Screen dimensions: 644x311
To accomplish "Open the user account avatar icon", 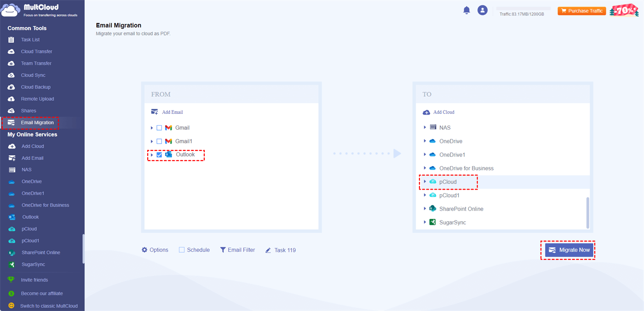I will (482, 10).
